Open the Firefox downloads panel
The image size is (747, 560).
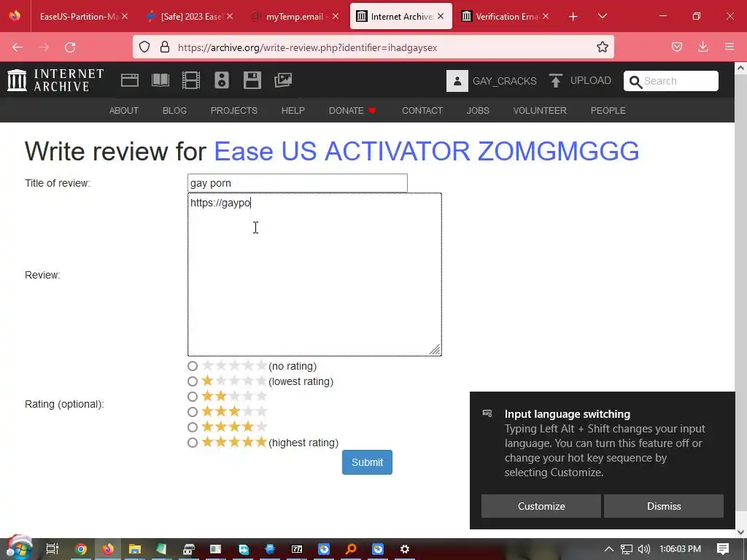pyautogui.click(x=703, y=47)
